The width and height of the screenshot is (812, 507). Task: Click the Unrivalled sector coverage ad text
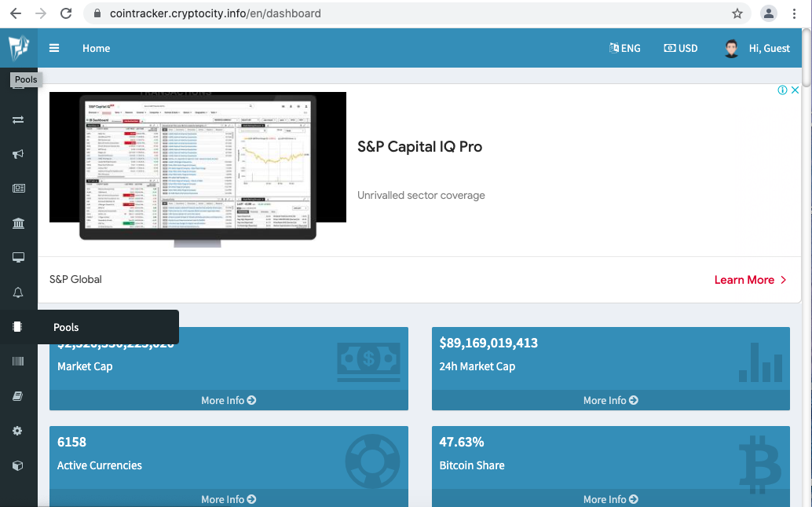click(x=421, y=196)
